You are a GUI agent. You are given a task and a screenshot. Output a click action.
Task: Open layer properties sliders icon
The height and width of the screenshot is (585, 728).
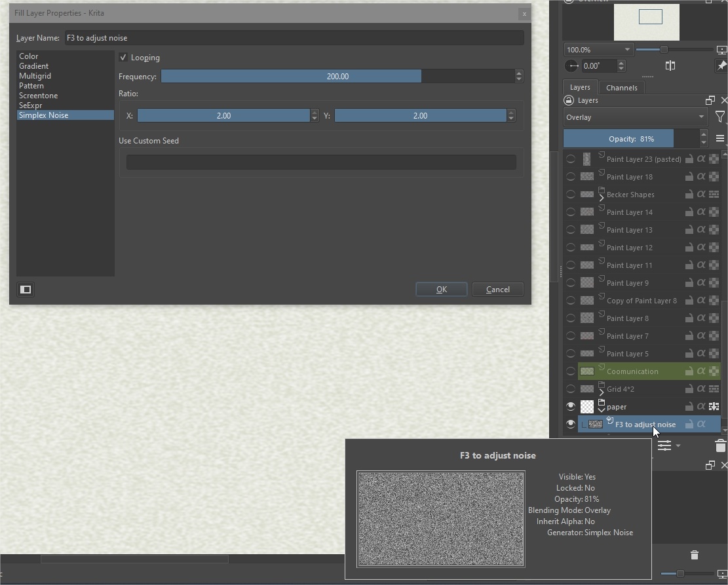664,445
